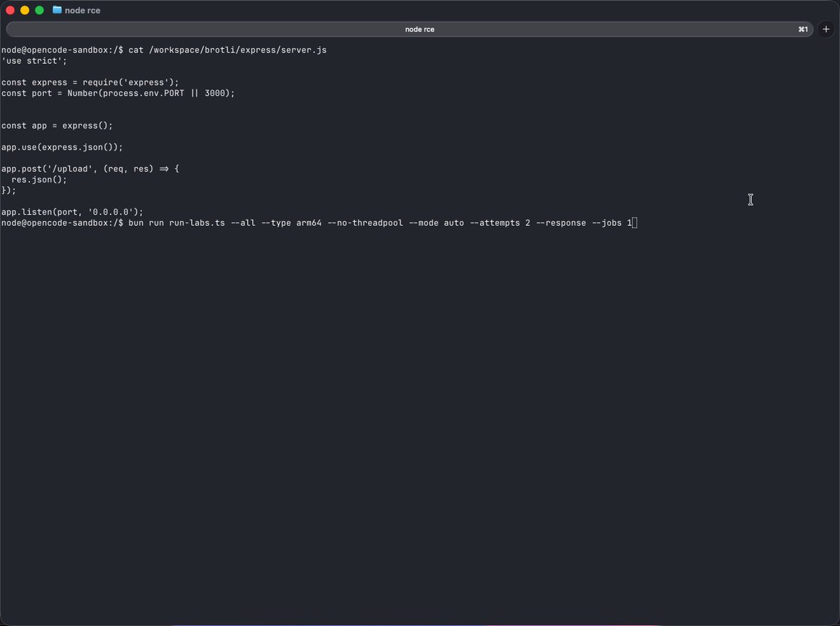Click the '--mode auto' option
This screenshot has height=626, width=840.
436,222
